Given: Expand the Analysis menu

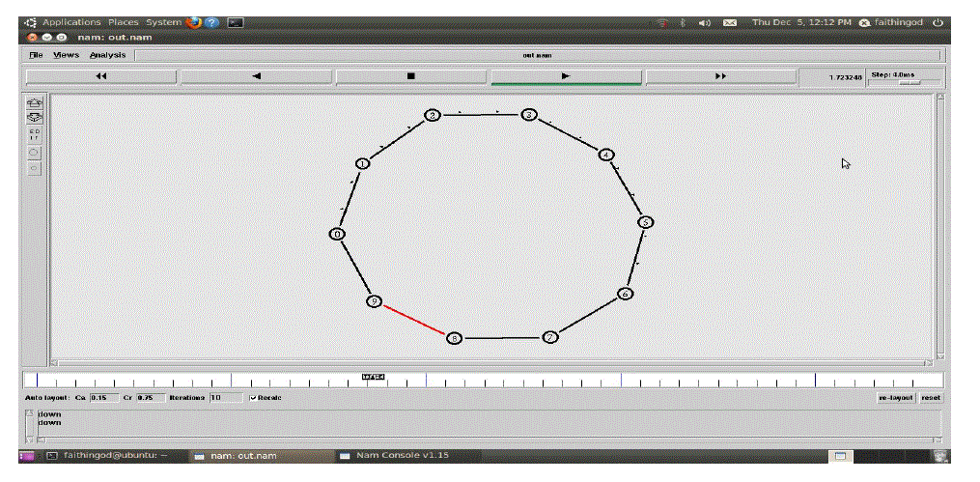Looking at the screenshot, I should [x=107, y=55].
